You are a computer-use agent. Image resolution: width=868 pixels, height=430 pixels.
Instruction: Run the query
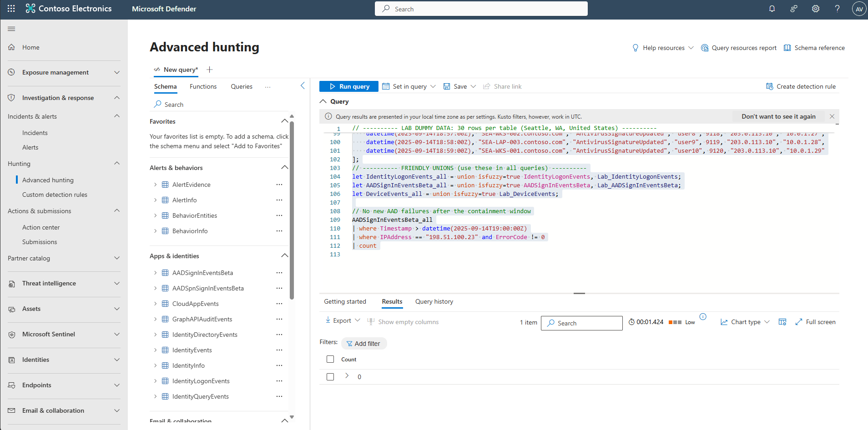[349, 86]
